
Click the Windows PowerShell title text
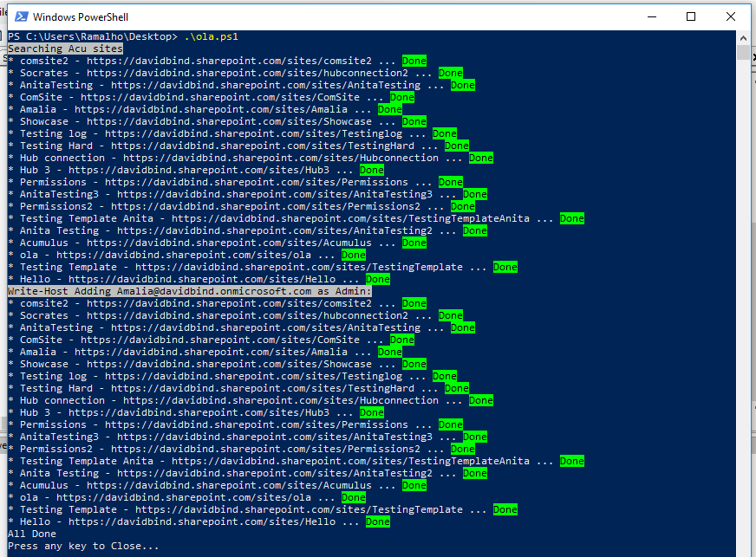click(81, 16)
